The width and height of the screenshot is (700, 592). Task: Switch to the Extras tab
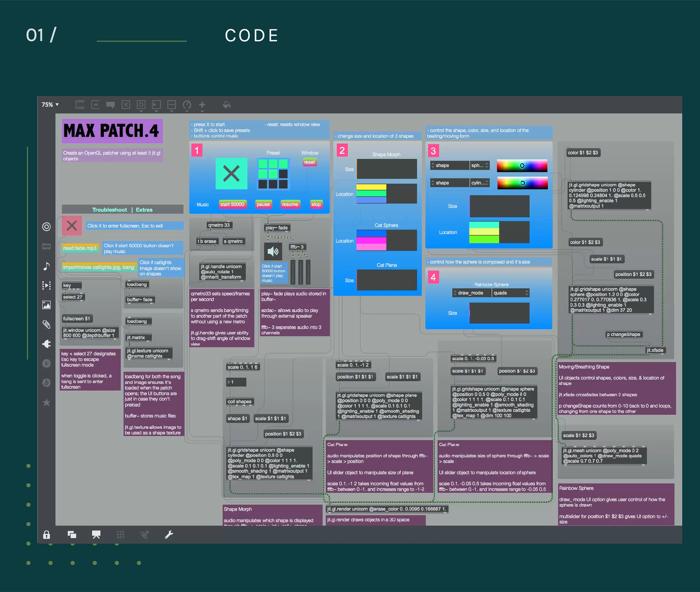144,209
